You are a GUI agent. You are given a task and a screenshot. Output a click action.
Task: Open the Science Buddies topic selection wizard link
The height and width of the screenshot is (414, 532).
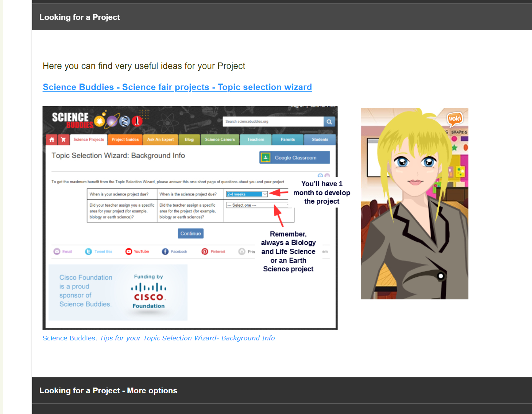click(x=177, y=87)
